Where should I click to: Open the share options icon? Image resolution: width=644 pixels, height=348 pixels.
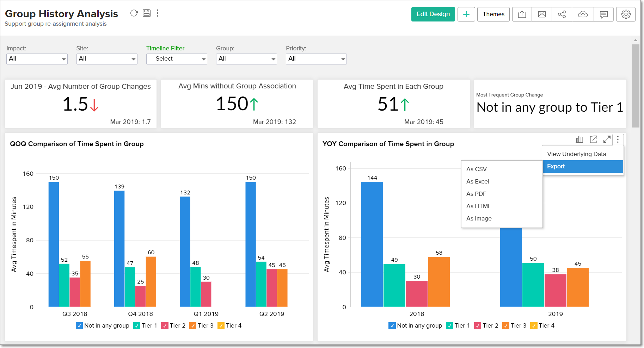coord(562,14)
